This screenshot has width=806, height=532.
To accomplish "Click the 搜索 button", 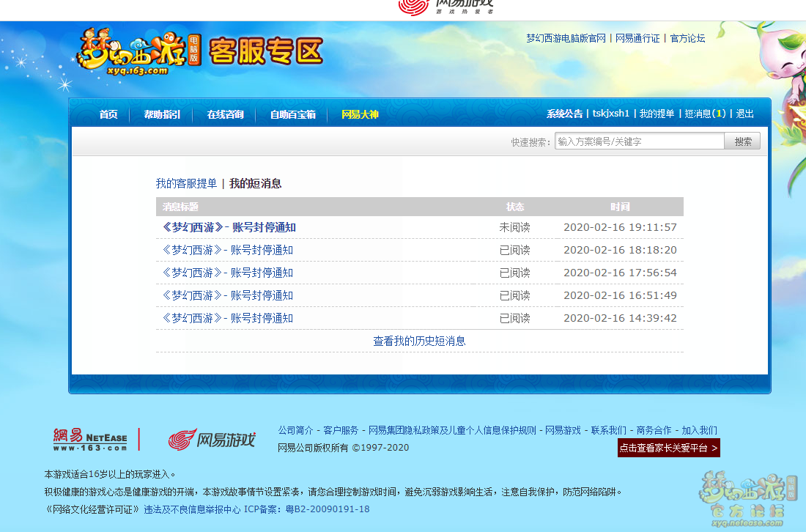I will tap(742, 141).
